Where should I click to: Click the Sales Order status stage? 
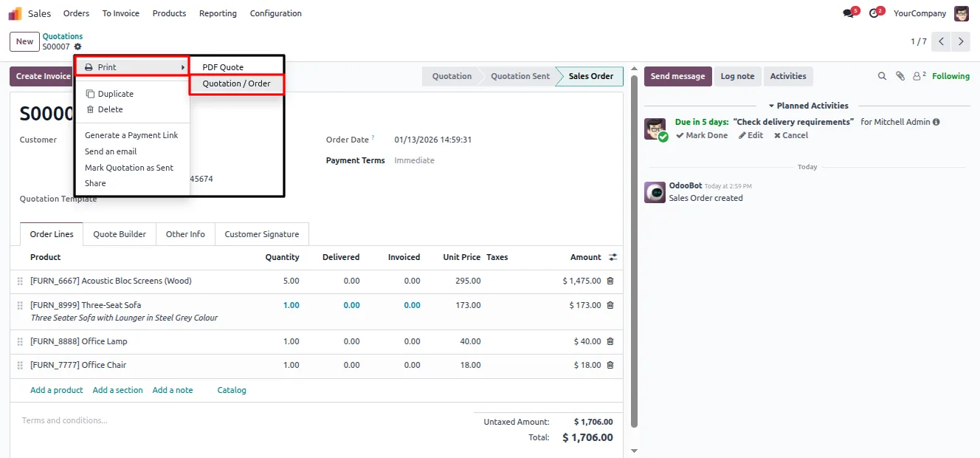click(x=590, y=76)
